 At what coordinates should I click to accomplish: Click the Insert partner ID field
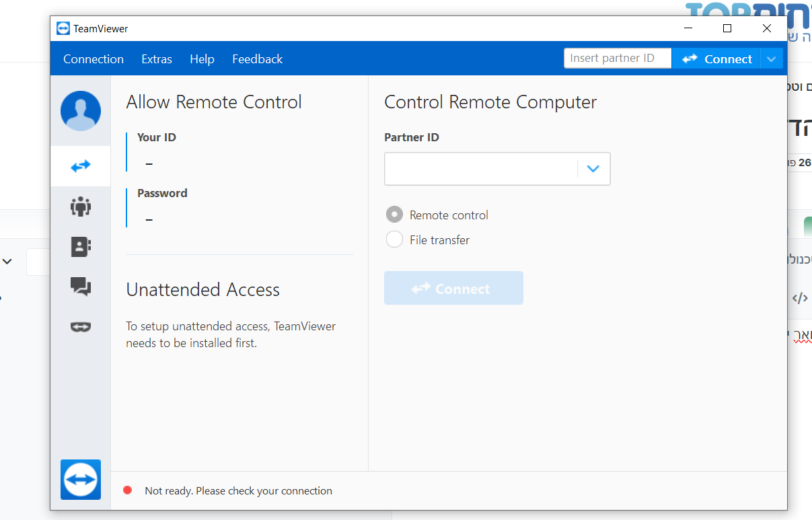click(617, 59)
